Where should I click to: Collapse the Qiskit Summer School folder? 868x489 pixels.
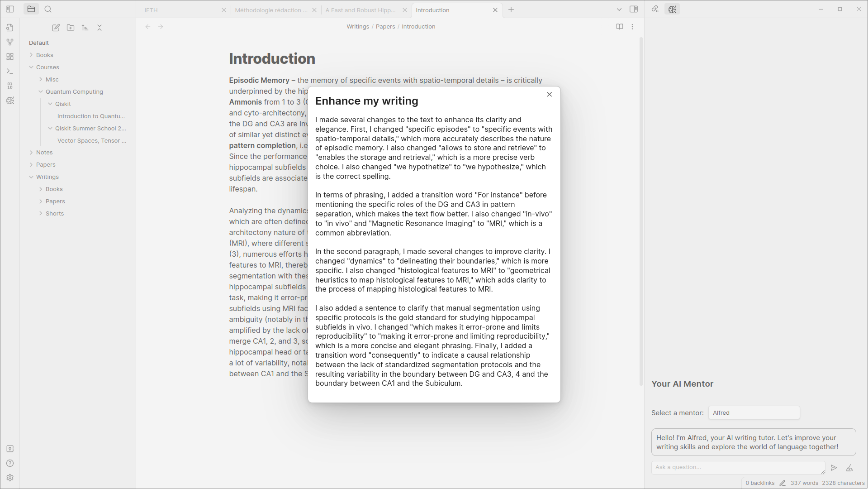coord(90,128)
